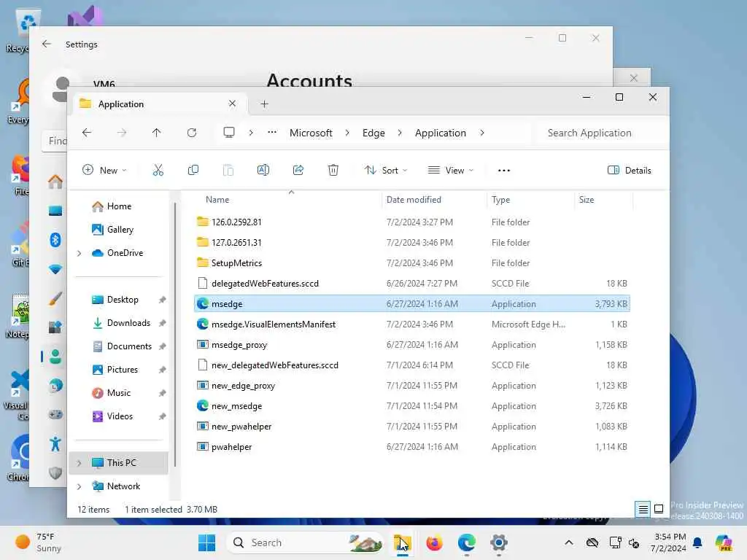Viewport: 747px width, 560px height.
Task: Open the Sort dropdown menu
Action: click(x=386, y=170)
